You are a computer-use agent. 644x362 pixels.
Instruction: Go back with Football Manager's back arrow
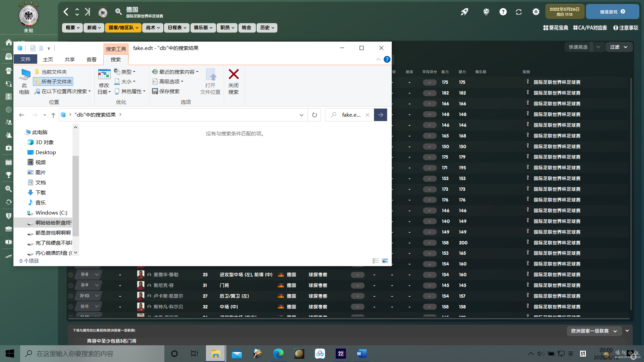tap(66, 12)
